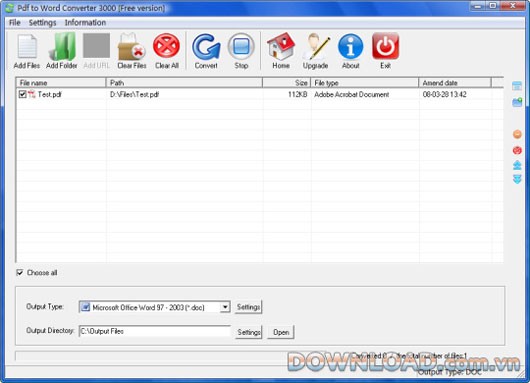
Task: Toggle the Choose all checkbox
Action: click(x=20, y=272)
